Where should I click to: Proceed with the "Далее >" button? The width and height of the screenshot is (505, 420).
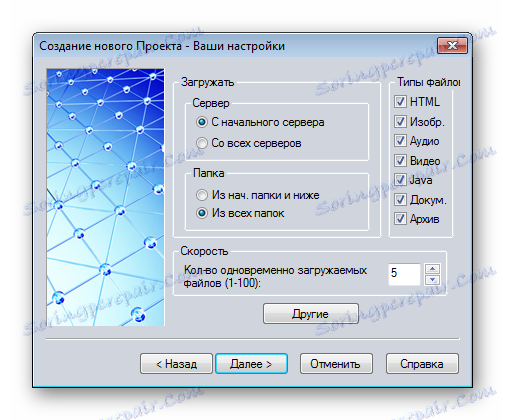point(251,364)
